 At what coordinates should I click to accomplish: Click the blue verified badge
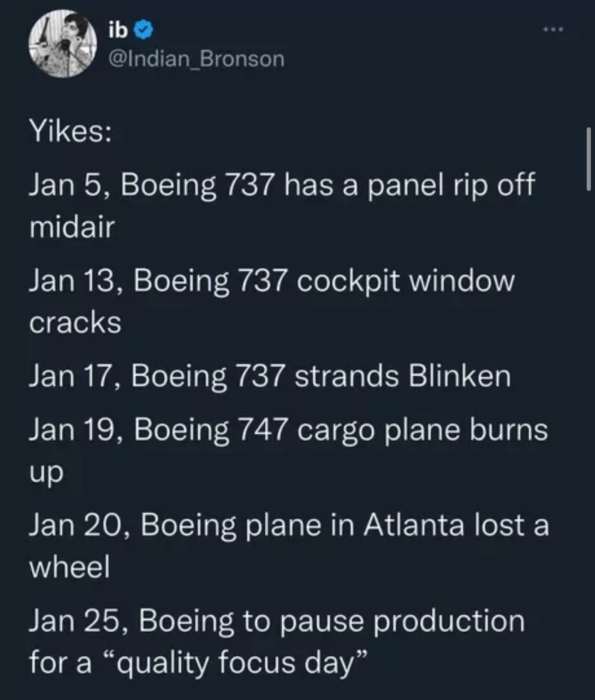[143, 30]
